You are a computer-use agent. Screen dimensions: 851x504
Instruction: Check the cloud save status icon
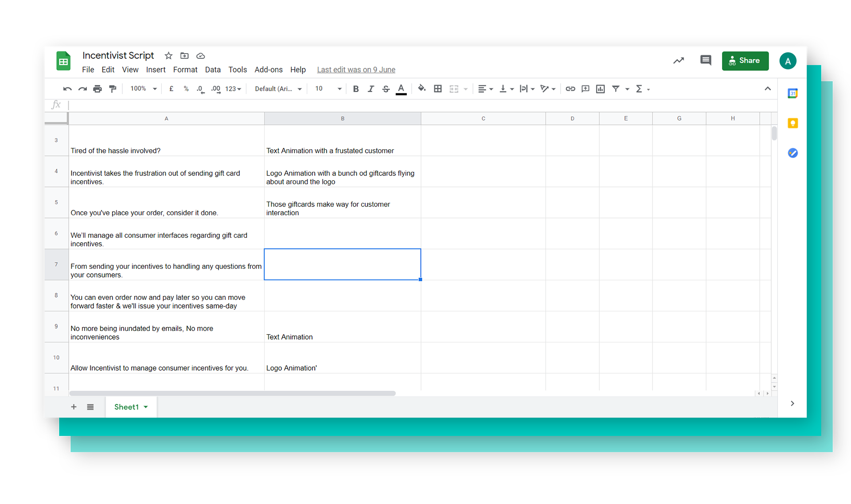(200, 56)
